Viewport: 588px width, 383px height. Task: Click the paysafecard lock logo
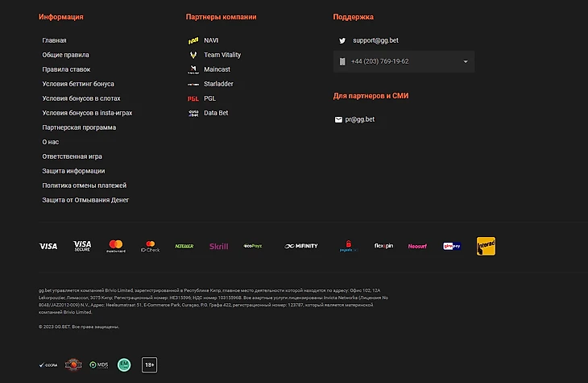pyautogui.click(x=349, y=246)
